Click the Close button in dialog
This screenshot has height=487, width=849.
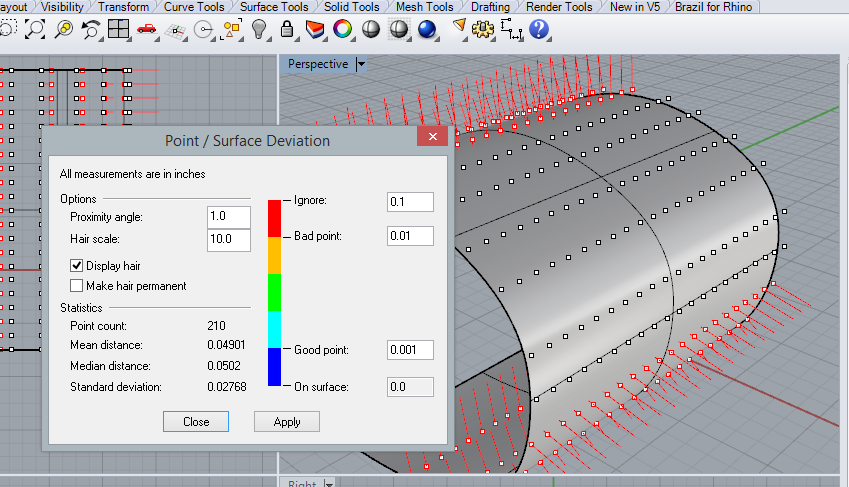click(196, 421)
